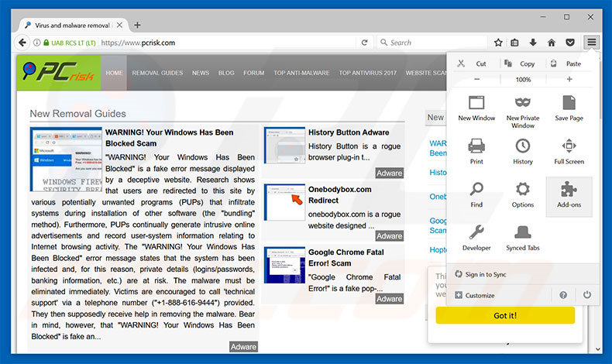
Task: Click the scrollbar down arrow
Action: 598,349
